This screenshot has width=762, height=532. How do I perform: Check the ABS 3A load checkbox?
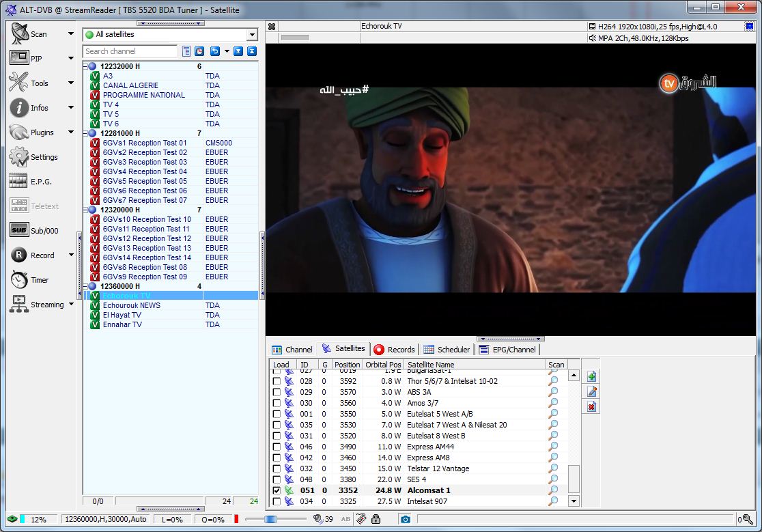[277, 392]
